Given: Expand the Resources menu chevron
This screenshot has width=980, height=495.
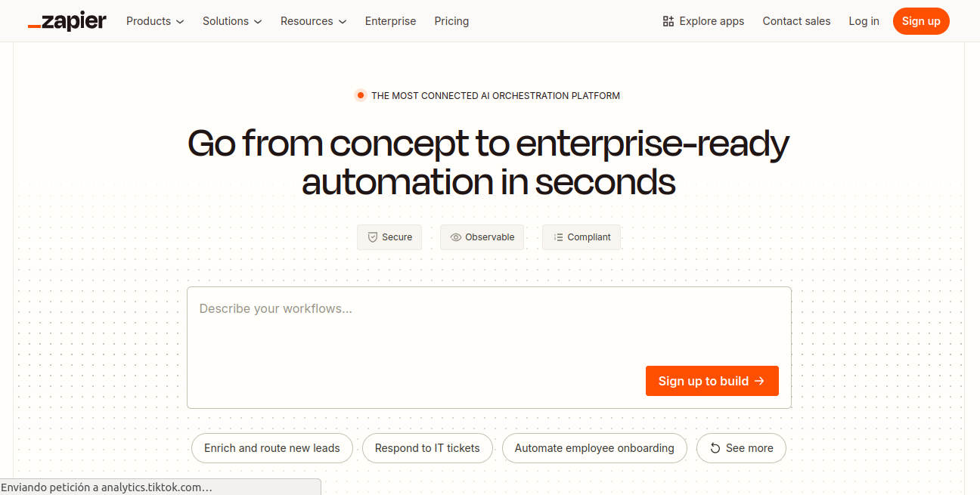Looking at the screenshot, I should pos(342,22).
